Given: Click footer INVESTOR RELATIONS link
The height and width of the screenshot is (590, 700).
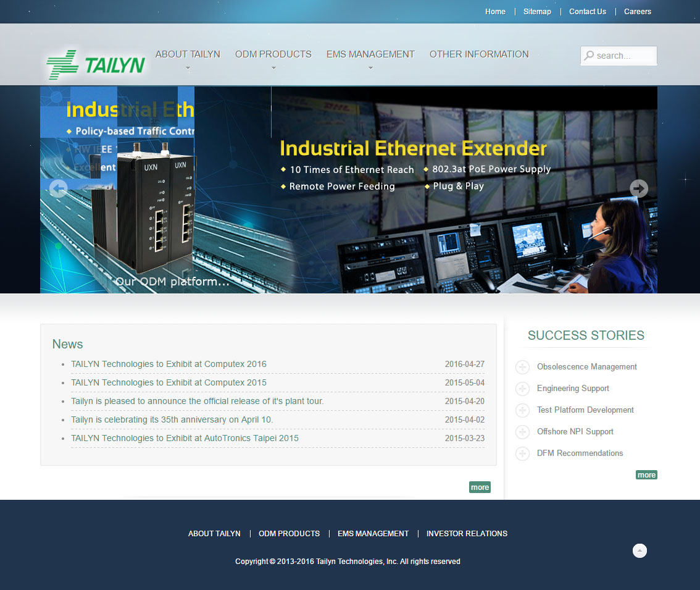Looking at the screenshot, I should pos(467,534).
